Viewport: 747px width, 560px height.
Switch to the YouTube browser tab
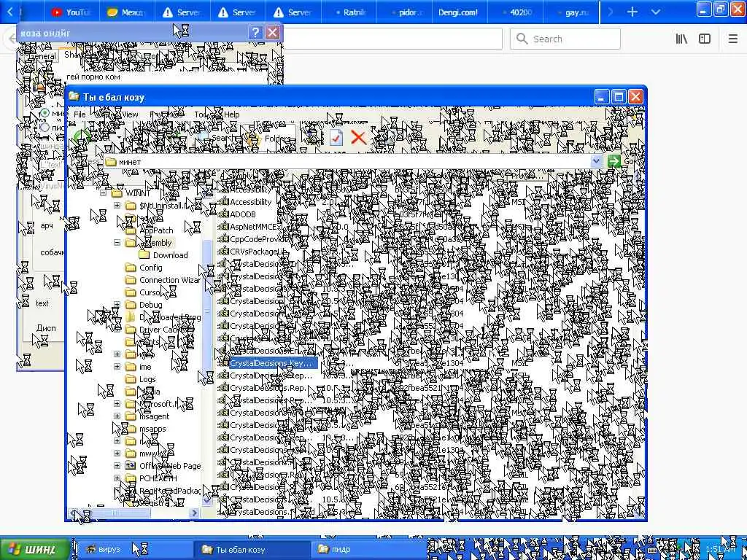point(71,12)
